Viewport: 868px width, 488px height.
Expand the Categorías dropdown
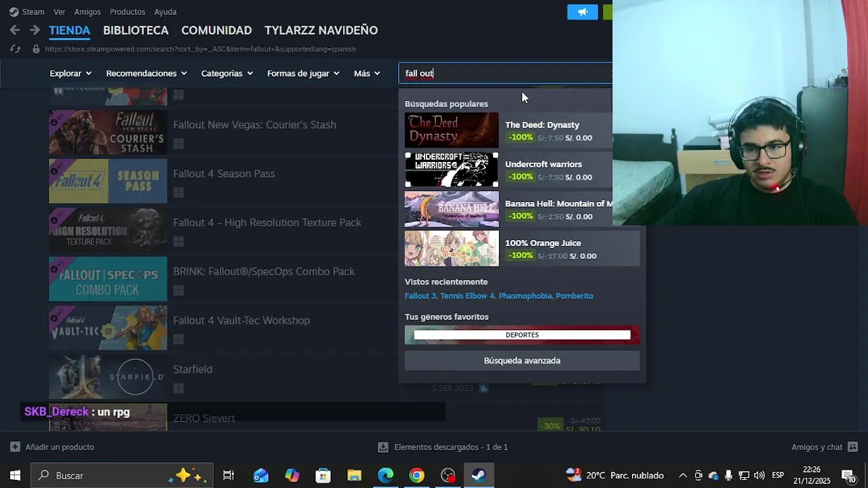[x=227, y=73]
